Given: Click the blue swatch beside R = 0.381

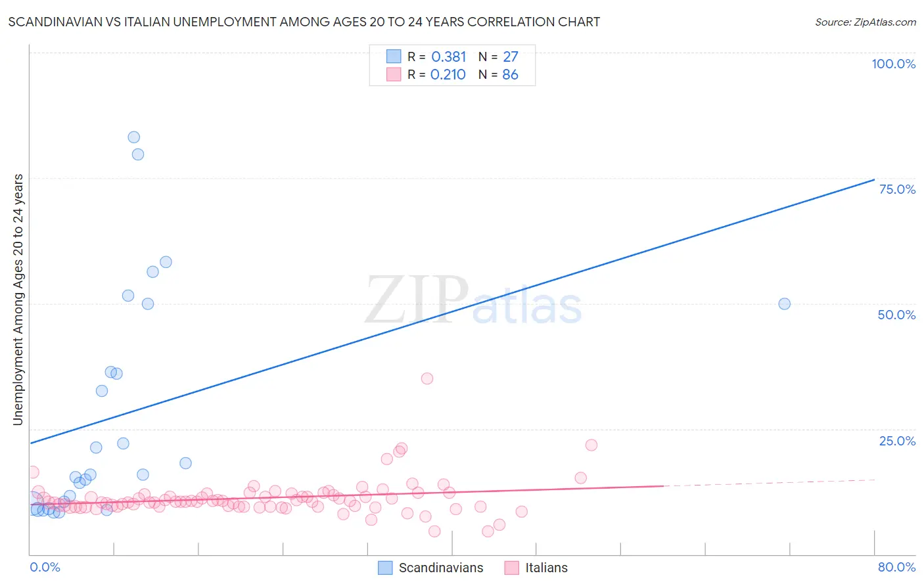Looking at the screenshot, I should pyautogui.click(x=394, y=56).
